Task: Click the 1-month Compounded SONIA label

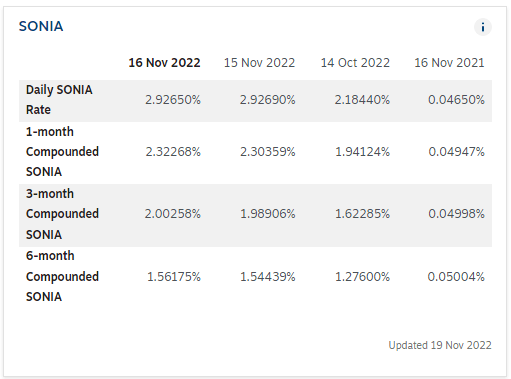Action: (62, 152)
